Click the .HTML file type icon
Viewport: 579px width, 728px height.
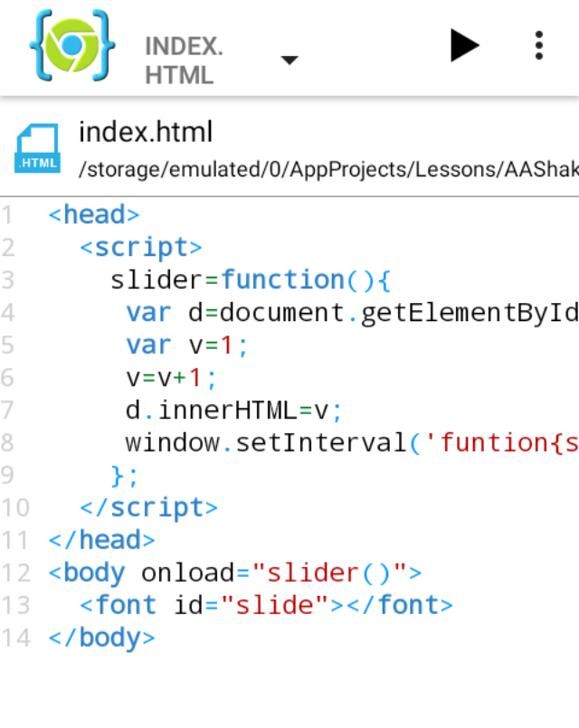pos(38,148)
